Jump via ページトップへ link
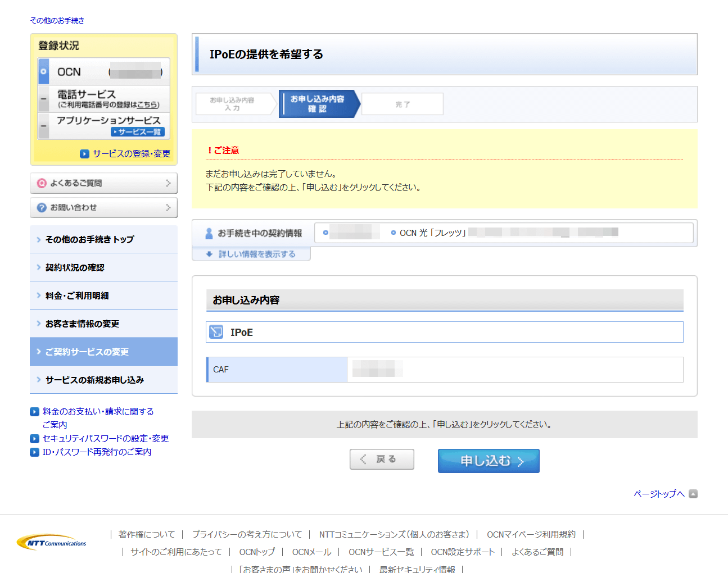This screenshot has width=728, height=573. pos(659,494)
